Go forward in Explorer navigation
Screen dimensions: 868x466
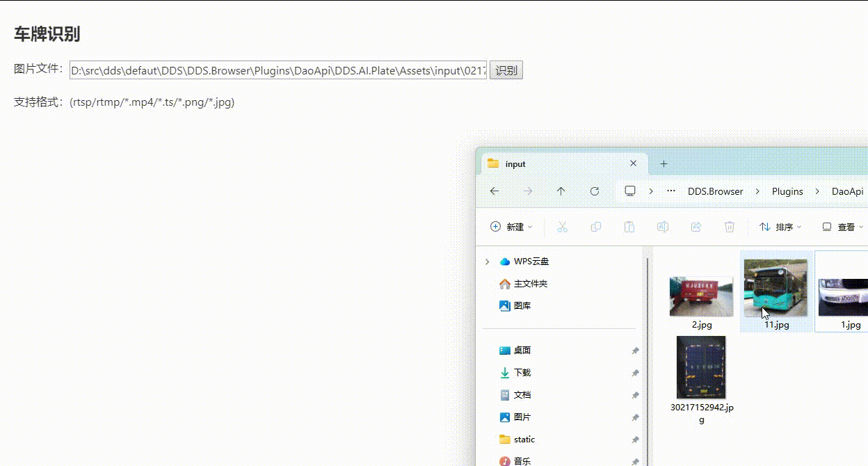[528, 191]
